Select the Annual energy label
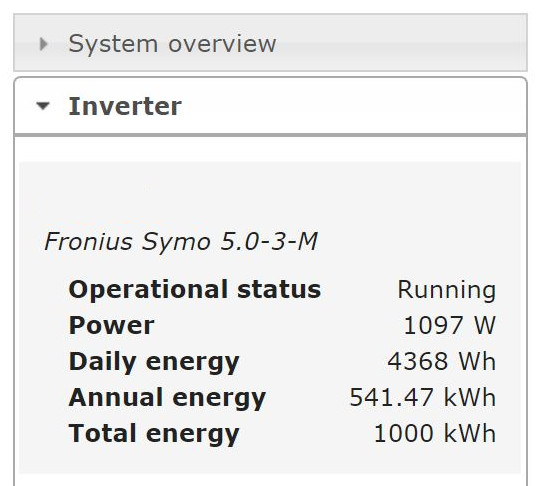Viewport: 540px width, 486px height. tap(167, 398)
